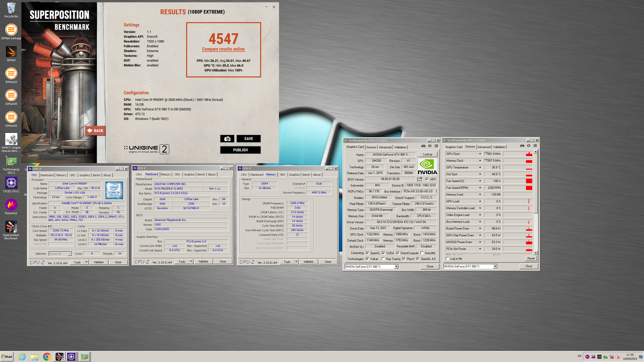This screenshot has width=644, height=362.
Task: Switch to Mainboard tab in leftmost CPU-Z window
Action: pos(47,175)
